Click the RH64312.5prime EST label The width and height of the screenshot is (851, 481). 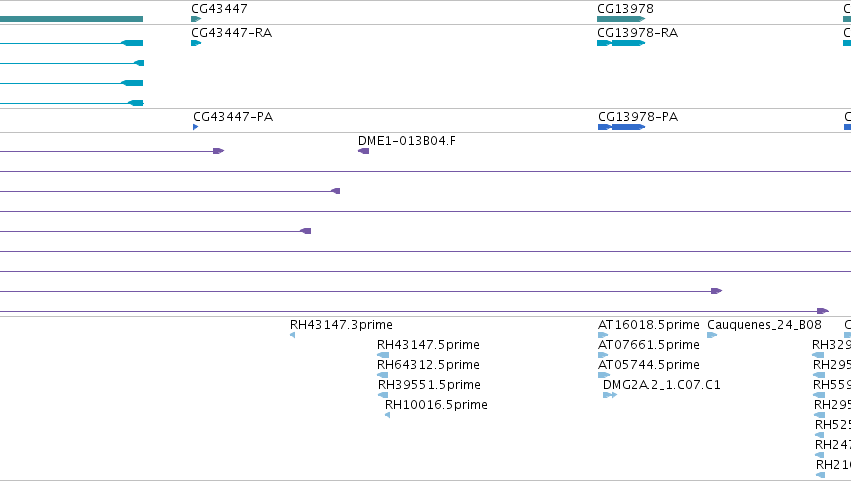(428, 365)
